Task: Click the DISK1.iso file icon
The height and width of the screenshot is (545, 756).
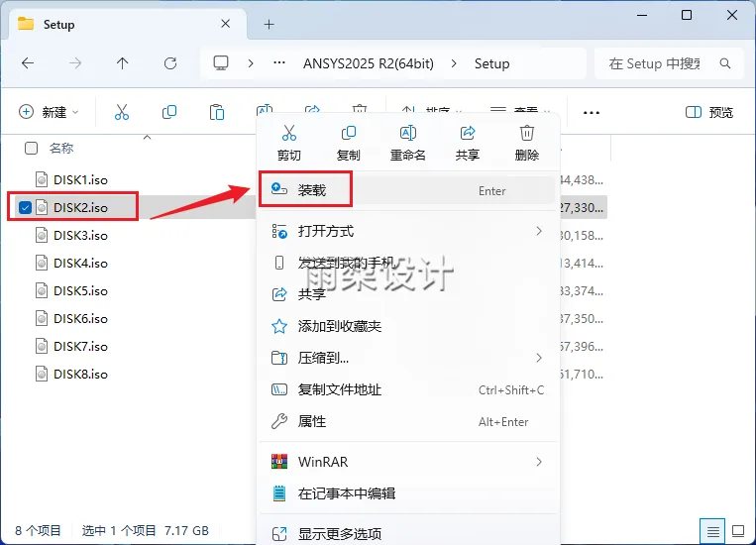Action: [42, 179]
